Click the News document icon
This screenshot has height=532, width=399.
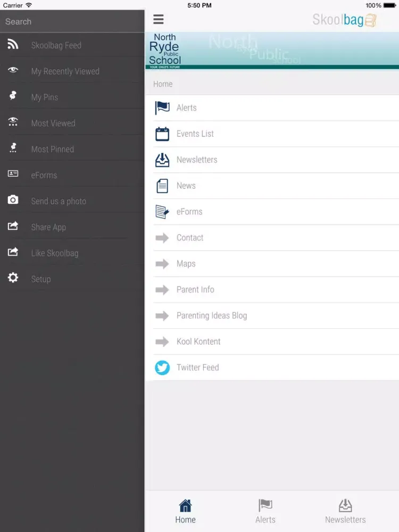(162, 186)
